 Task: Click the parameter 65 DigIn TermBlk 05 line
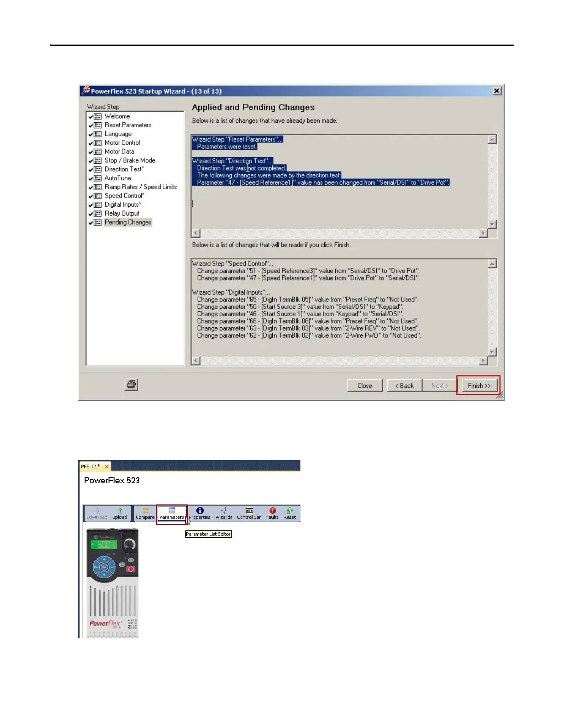pos(308,299)
